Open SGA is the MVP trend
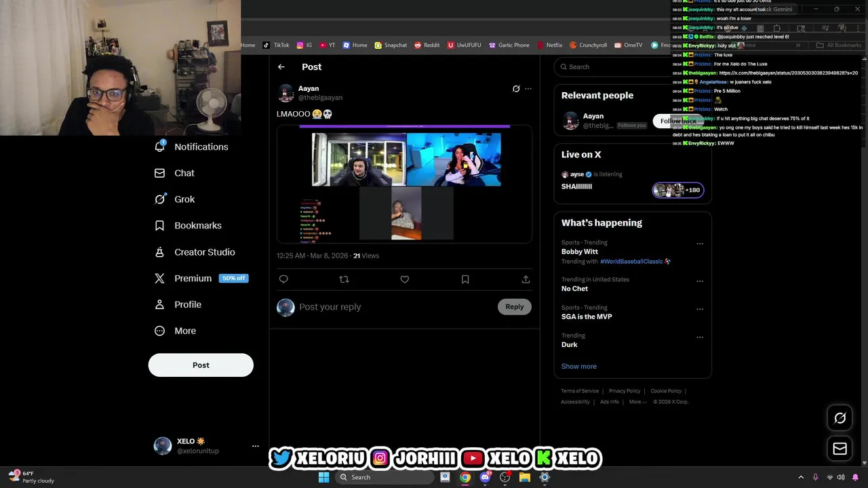This screenshot has height=488, width=868. click(x=587, y=317)
